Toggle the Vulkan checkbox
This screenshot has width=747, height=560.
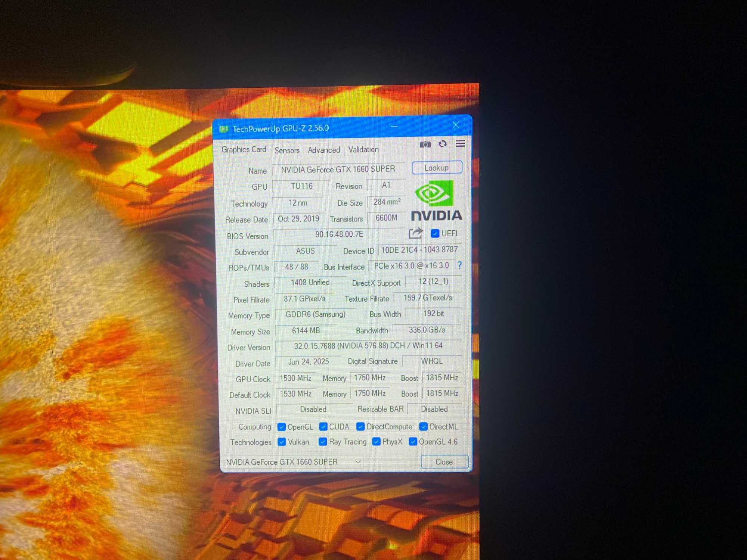282,442
